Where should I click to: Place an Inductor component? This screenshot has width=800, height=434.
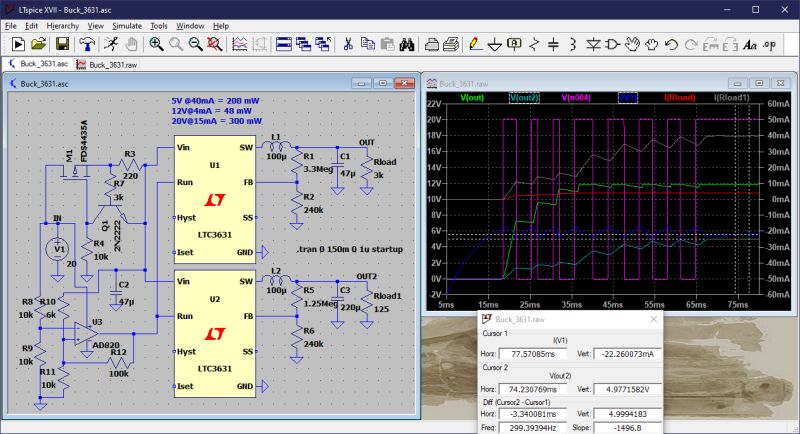coord(572,44)
